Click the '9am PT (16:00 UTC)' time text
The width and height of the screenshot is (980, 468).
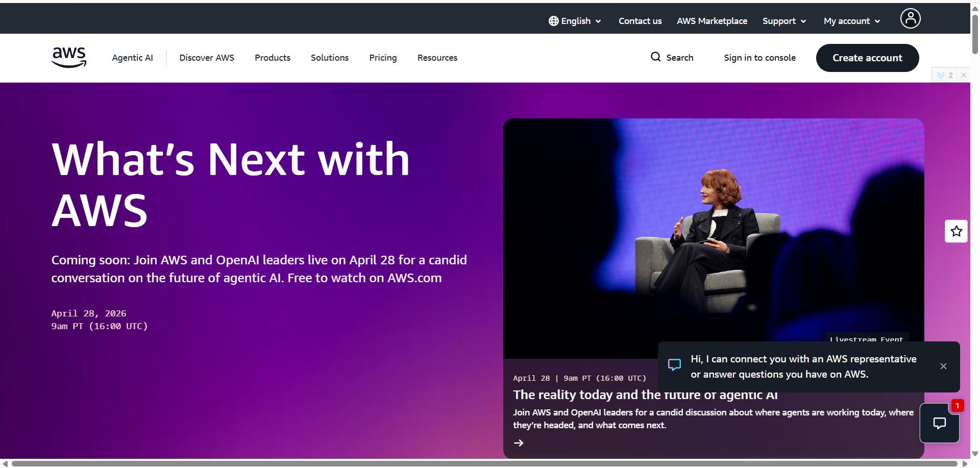[100, 326]
